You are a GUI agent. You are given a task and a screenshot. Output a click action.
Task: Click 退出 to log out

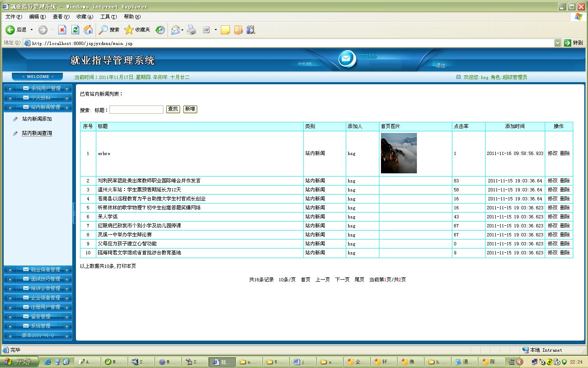pos(441,65)
